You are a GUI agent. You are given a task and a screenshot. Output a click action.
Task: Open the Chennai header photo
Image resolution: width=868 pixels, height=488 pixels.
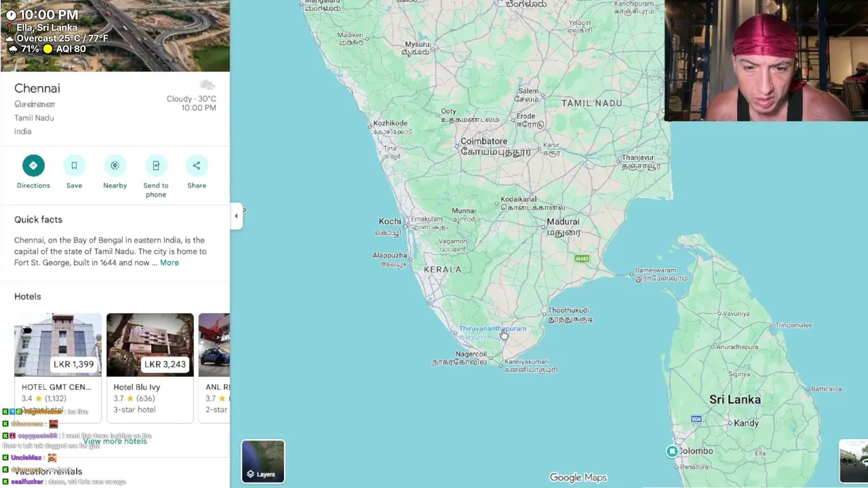[115, 36]
